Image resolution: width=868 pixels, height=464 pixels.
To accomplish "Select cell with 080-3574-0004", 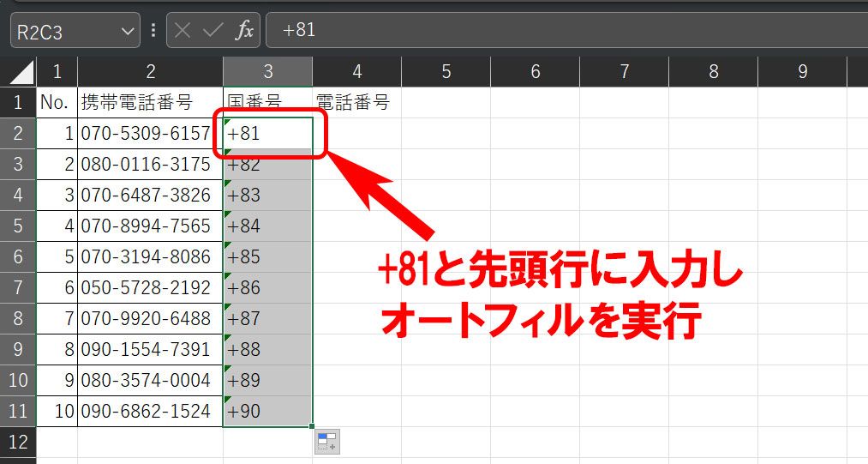I will 151,380.
